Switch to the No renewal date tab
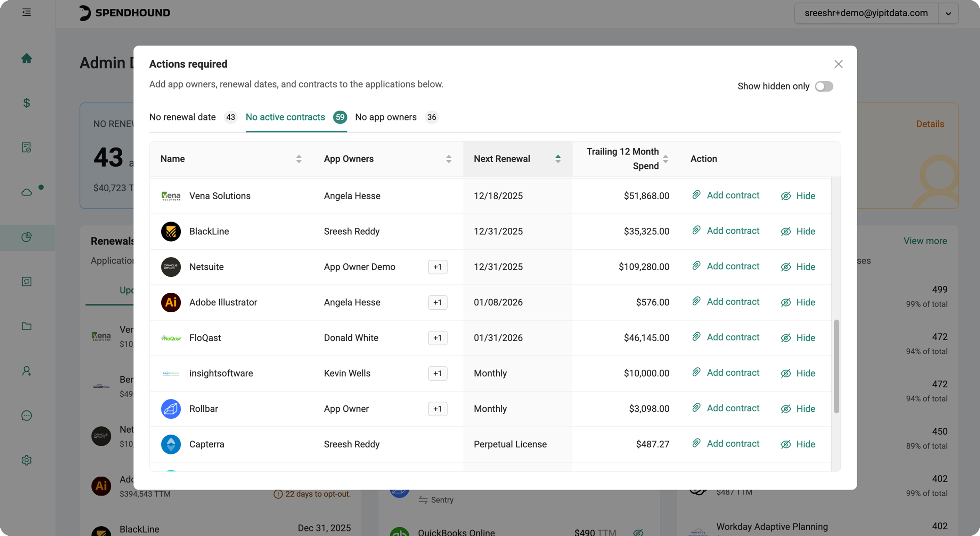 click(182, 117)
